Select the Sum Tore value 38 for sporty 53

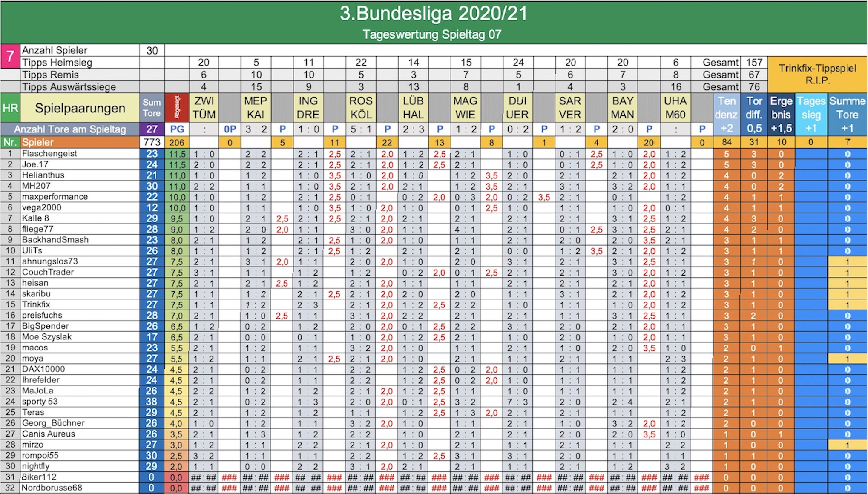pos(152,402)
